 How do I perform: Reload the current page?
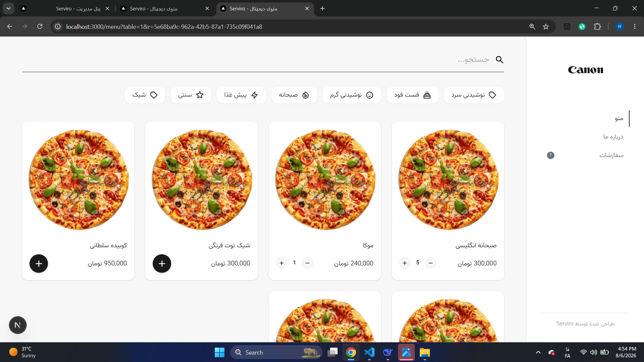click(40, 27)
